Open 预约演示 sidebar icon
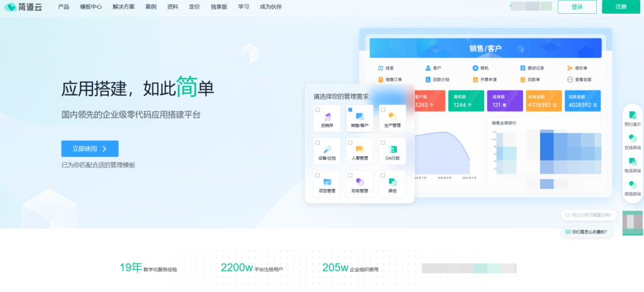The height and width of the screenshot is (292, 644). coord(633,115)
